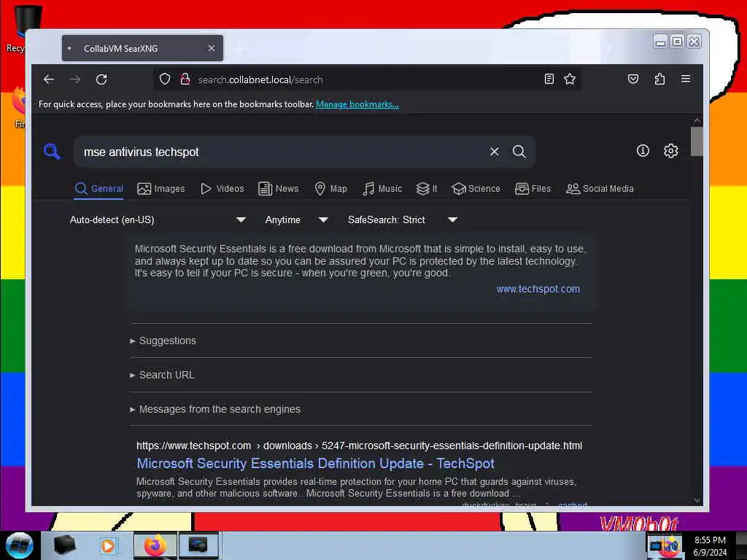Submit search with the magnifier button
The width and height of the screenshot is (747, 560).
click(x=519, y=152)
